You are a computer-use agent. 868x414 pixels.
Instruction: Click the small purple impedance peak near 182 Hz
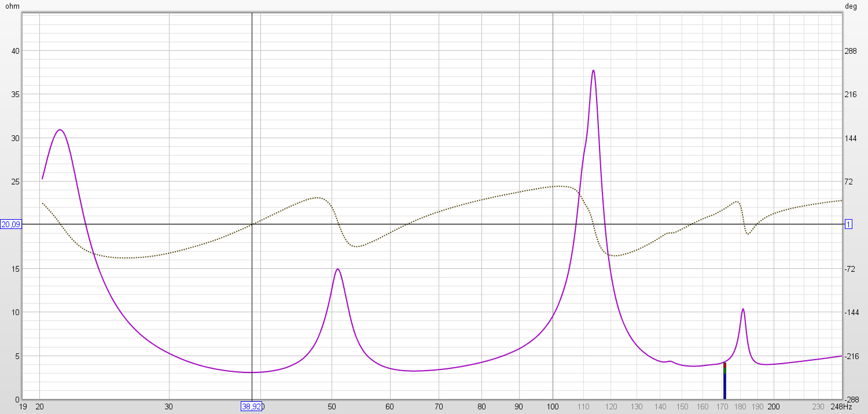(x=742, y=309)
